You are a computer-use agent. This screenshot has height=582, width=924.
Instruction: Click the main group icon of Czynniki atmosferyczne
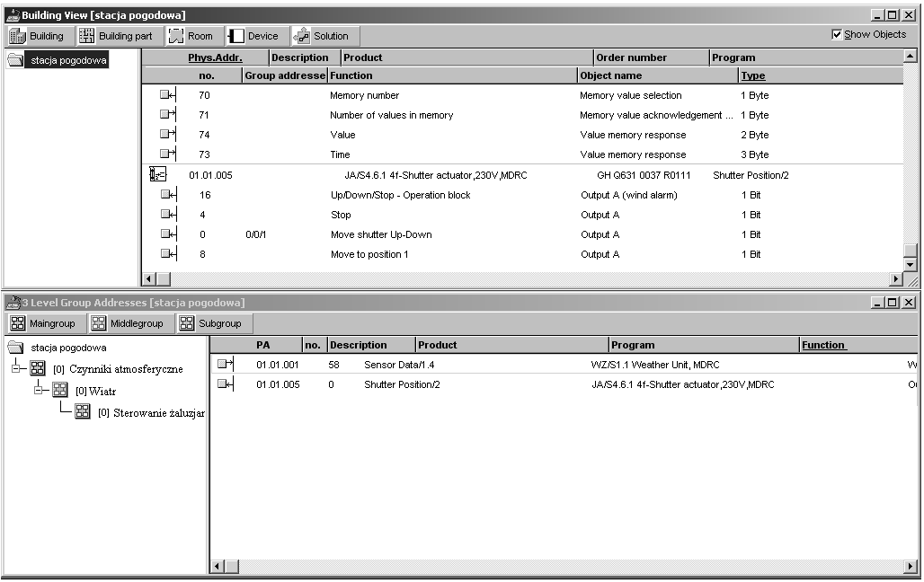click(x=38, y=369)
